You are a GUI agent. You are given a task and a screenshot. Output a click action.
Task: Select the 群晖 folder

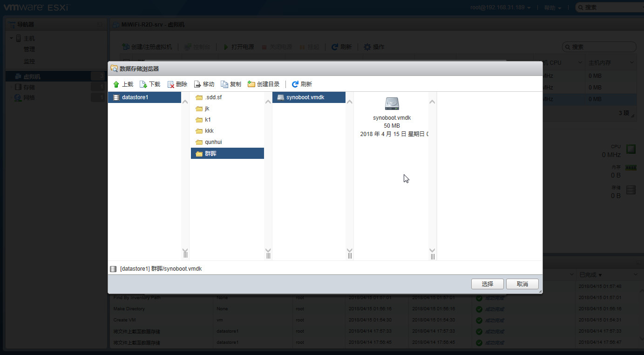[x=210, y=153]
